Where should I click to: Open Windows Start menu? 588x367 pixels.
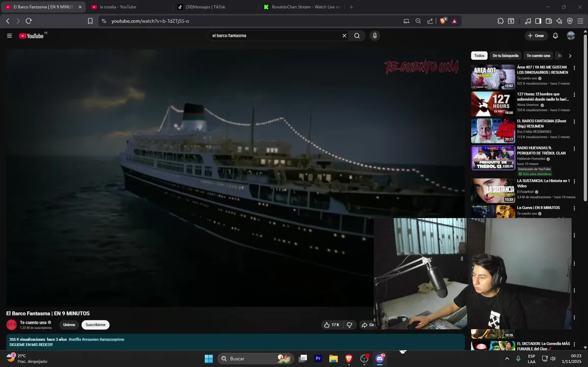[x=209, y=359]
